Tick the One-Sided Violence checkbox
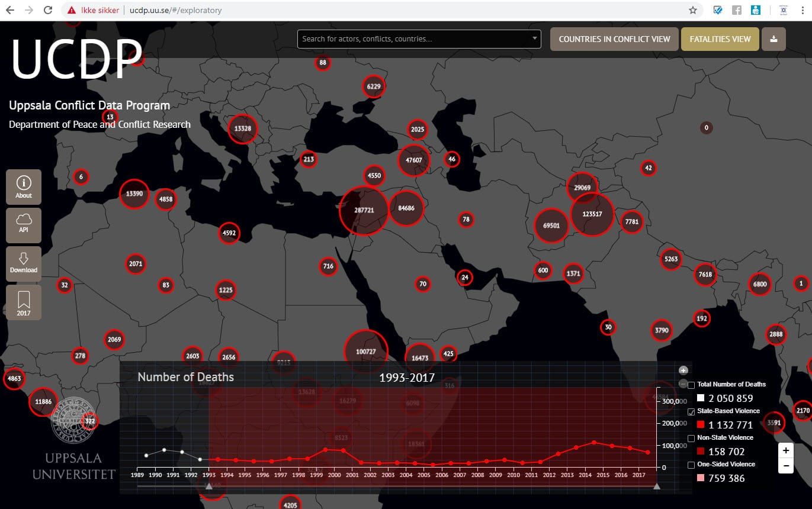 coord(691,465)
